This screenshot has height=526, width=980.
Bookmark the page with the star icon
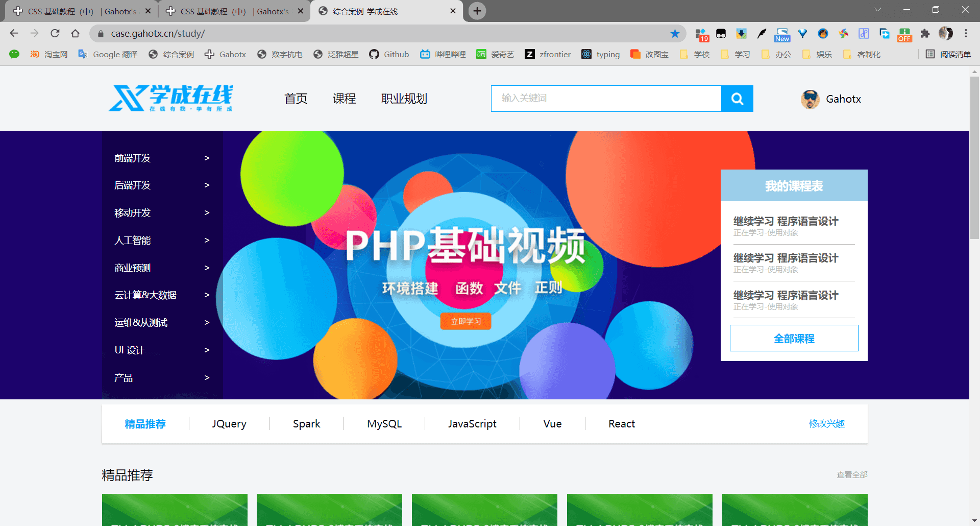(675, 34)
